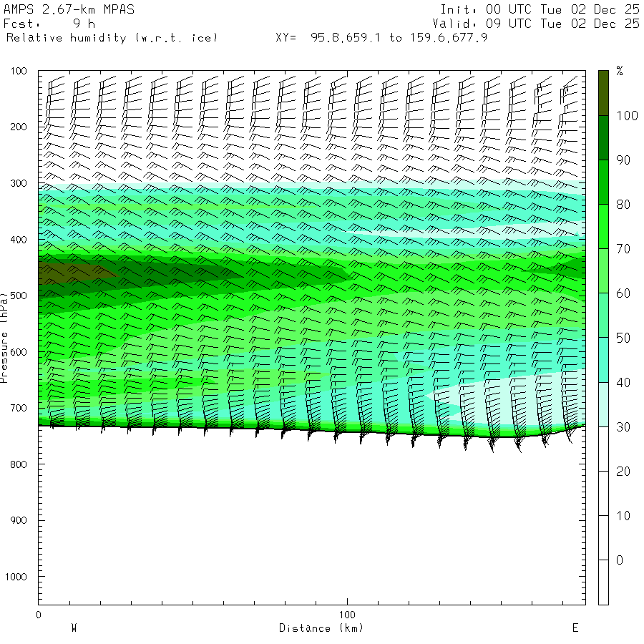The height and width of the screenshot is (644, 644).
Task: Click the colorbar tick label "40"
Action: 623,383
